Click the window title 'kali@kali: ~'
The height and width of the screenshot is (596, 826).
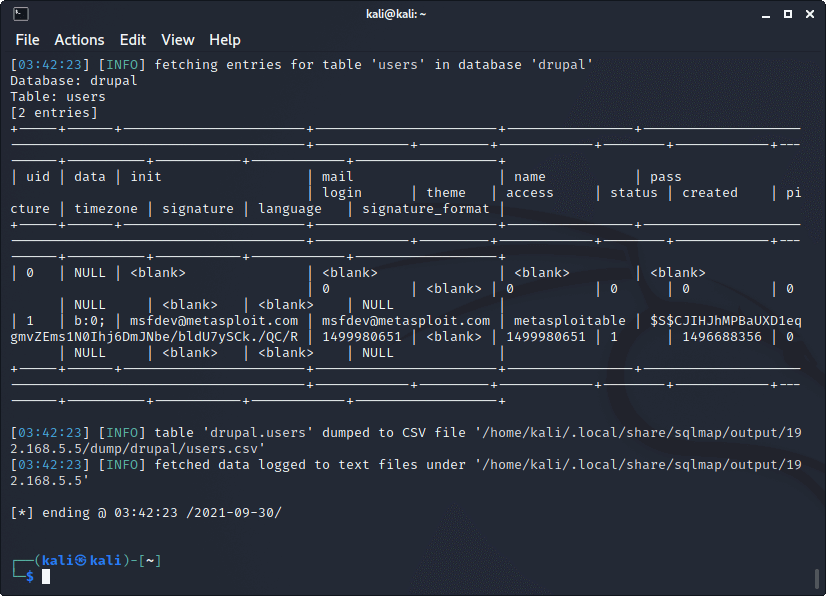[396, 14]
